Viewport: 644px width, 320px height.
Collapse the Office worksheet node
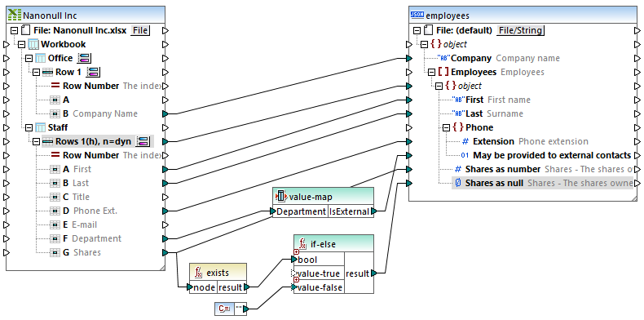click(29, 58)
